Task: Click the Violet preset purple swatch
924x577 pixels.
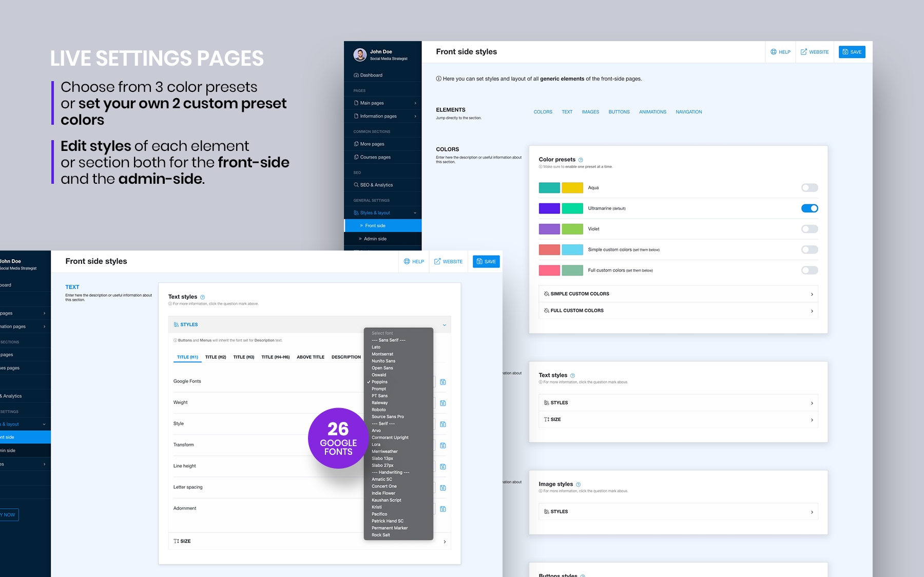Action: click(x=549, y=229)
